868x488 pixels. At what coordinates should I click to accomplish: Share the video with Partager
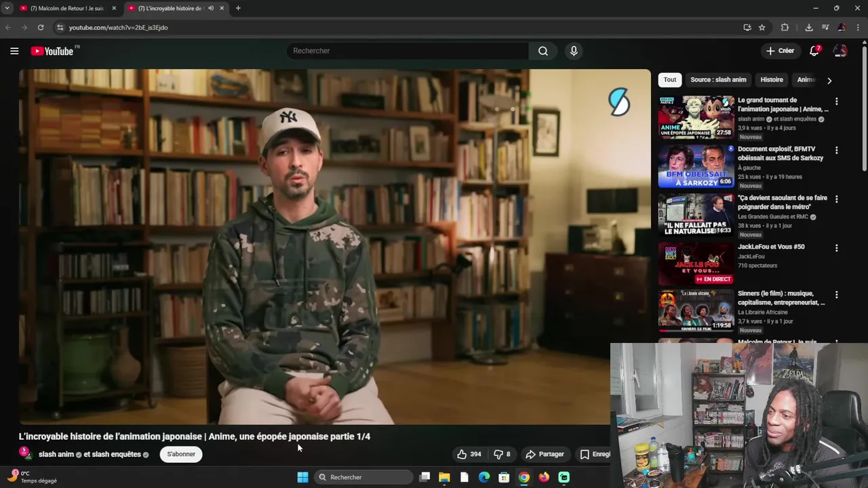pyautogui.click(x=545, y=454)
